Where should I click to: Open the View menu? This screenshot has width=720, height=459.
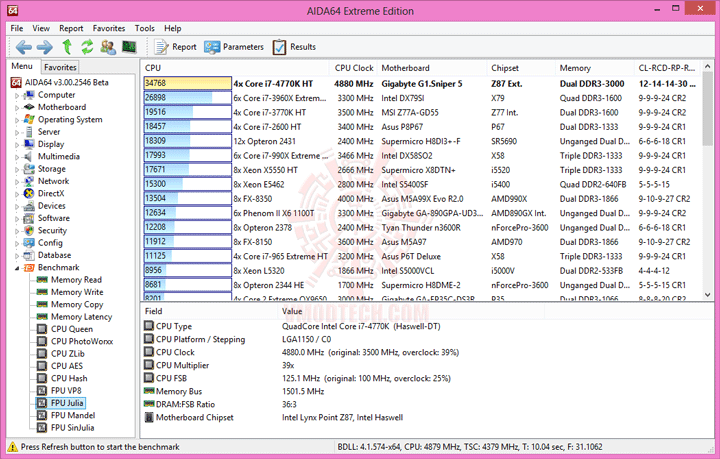(x=41, y=28)
